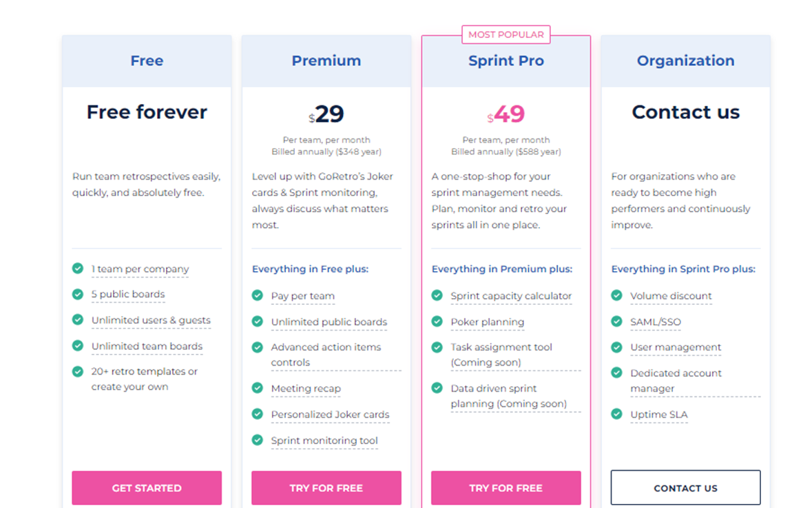Click Try For Free under Sprint Pro
Screen dimensions: 812x508
point(506,488)
